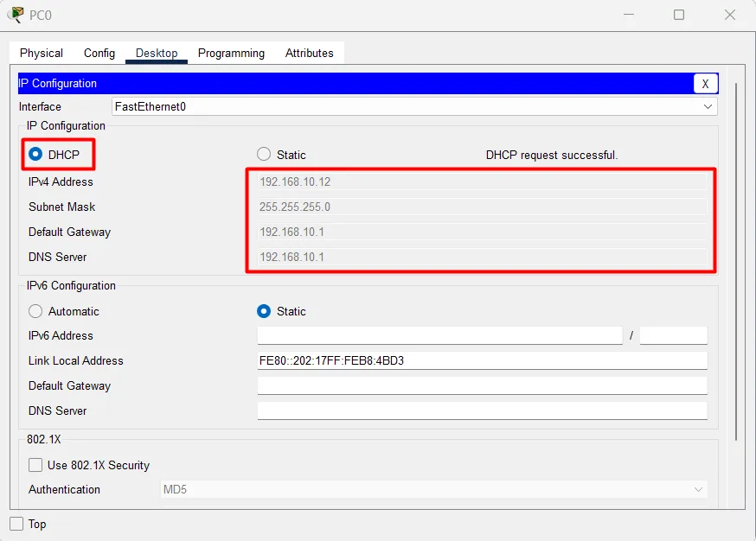Expand the IPv6 prefix length field

[x=673, y=335]
